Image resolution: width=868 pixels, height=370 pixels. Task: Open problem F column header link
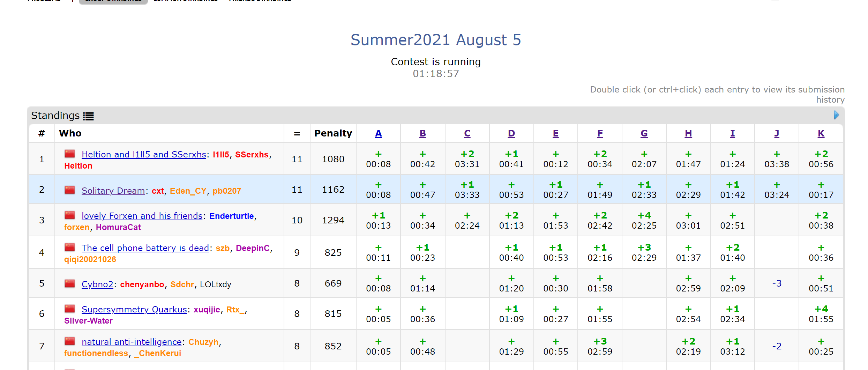click(600, 133)
